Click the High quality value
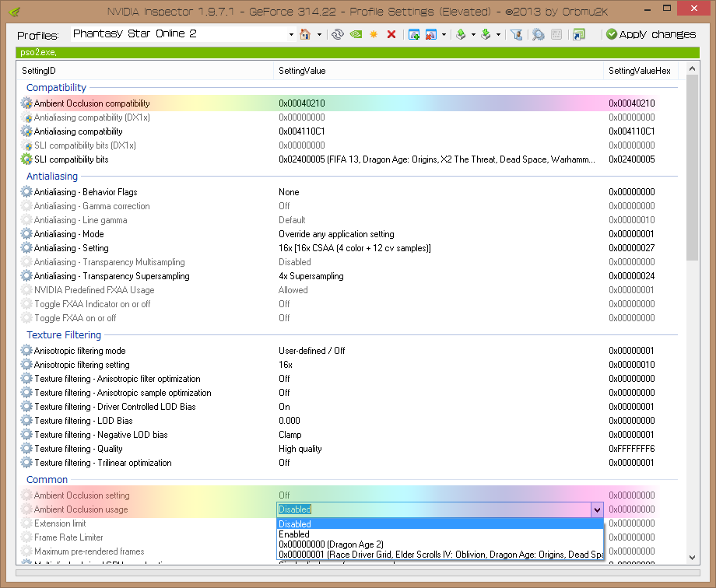Image resolution: width=716 pixels, height=588 pixels. [x=300, y=448]
